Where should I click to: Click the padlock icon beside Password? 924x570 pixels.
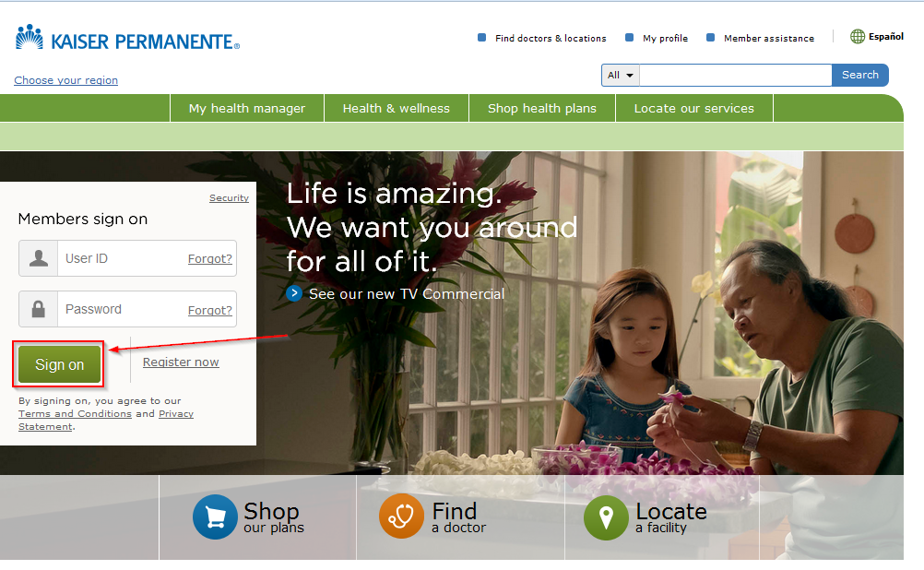coord(39,309)
